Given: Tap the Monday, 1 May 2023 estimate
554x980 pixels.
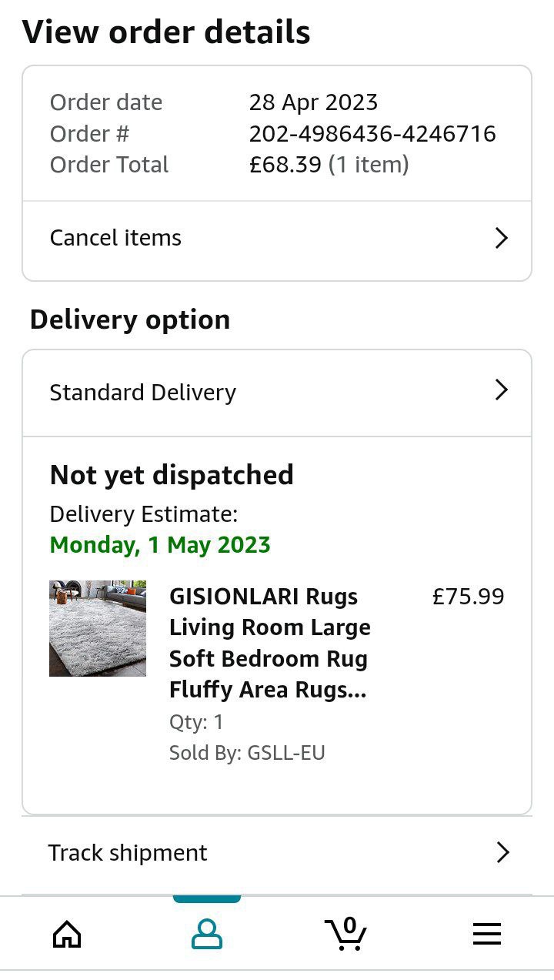Looking at the screenshot, I should point(160,545).
